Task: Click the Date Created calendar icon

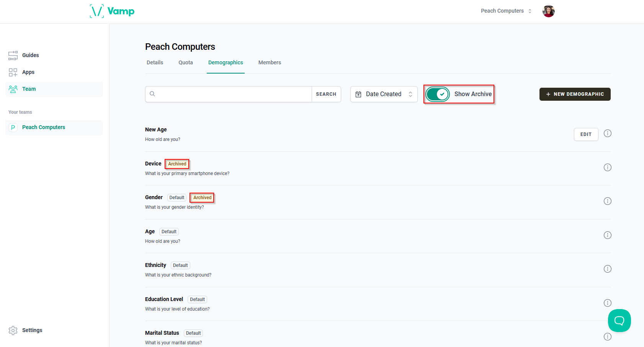Action: tap(358, 94)
